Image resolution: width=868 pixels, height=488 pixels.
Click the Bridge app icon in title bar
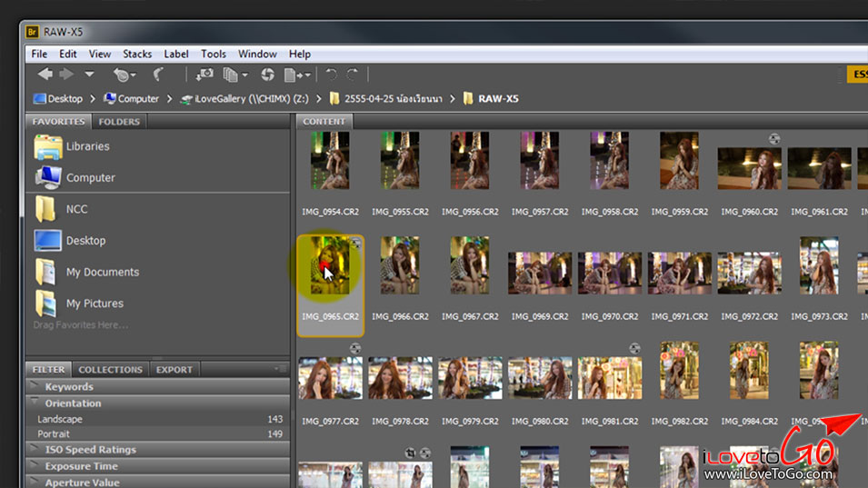(32, 32)
